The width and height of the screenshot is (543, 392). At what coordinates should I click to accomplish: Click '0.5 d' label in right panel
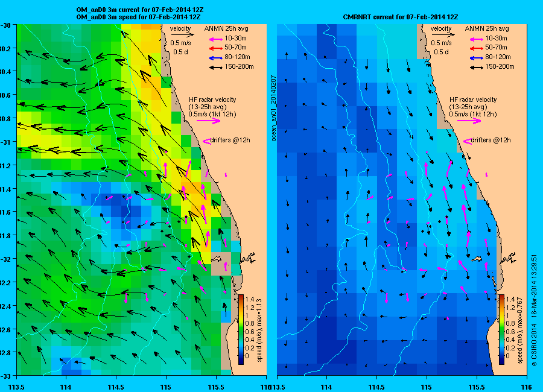(442, 52)
